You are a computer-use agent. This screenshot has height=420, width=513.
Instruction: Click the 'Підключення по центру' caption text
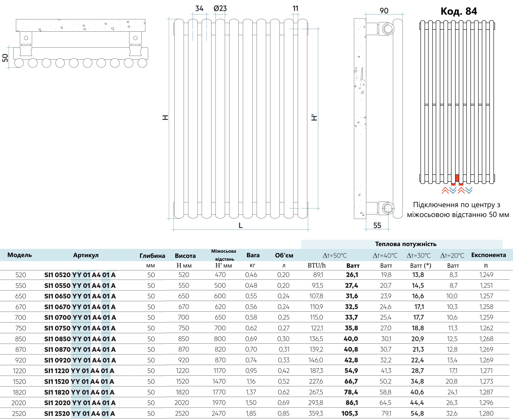pyautogui.click(x=458, y=209)
